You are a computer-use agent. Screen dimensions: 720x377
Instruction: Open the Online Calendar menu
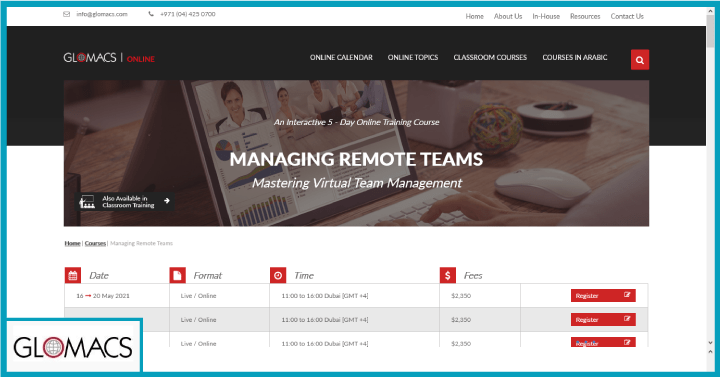[x=341, y=57]
